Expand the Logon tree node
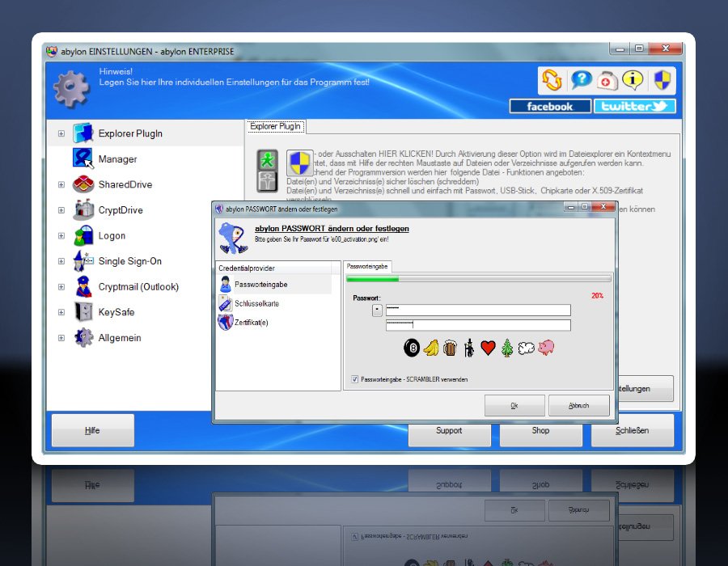 [x=61, y=235]
